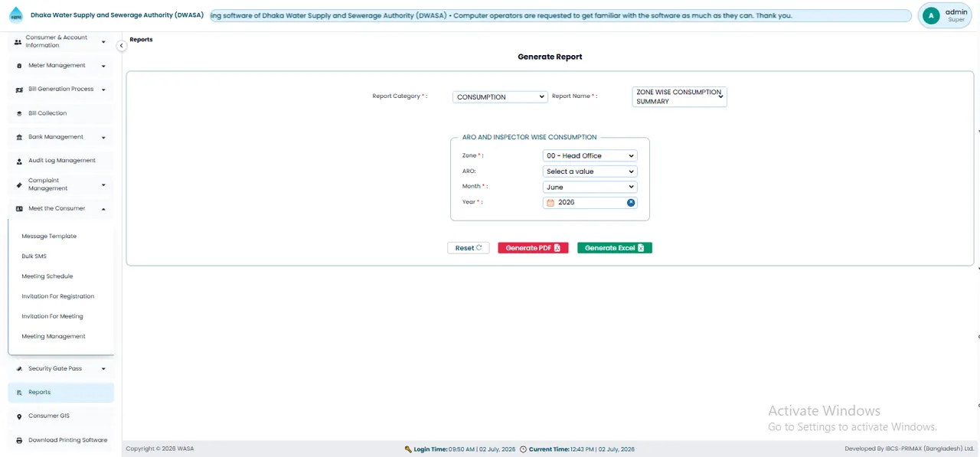This screenshot has width=980, height=457.
Task: Clear the Year field with the x icon
Action: click(631, 203)
